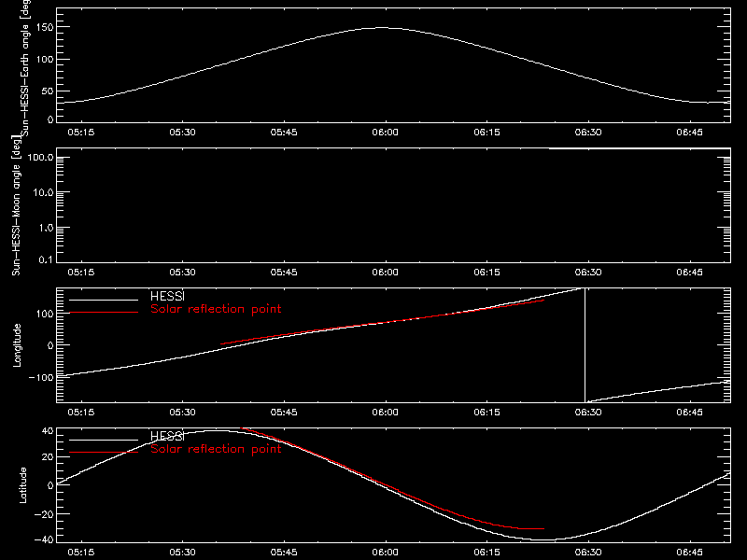Click 50 tick on Earth angle axis
Viewport: 747px width, 560px height.
48,91
